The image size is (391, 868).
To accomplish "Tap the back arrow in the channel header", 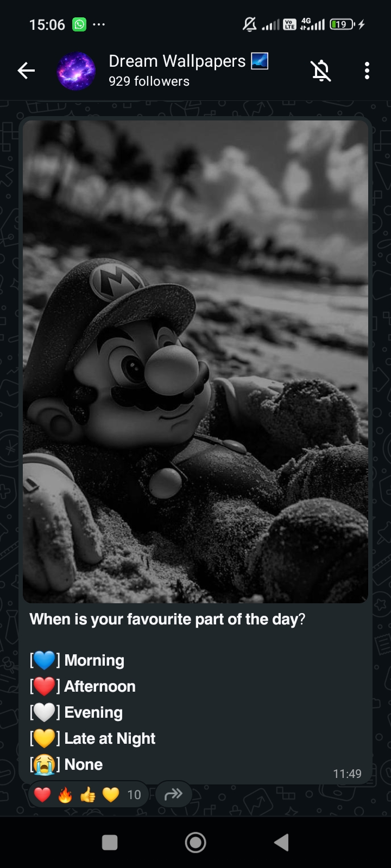I will click(x=26, y=71).
